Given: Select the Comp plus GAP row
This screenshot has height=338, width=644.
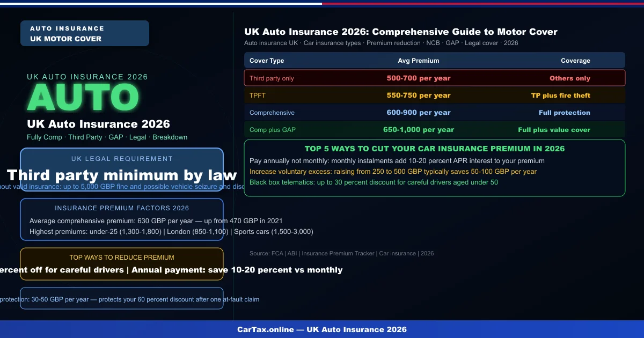Looking at the screenshot, I should 435,129.
